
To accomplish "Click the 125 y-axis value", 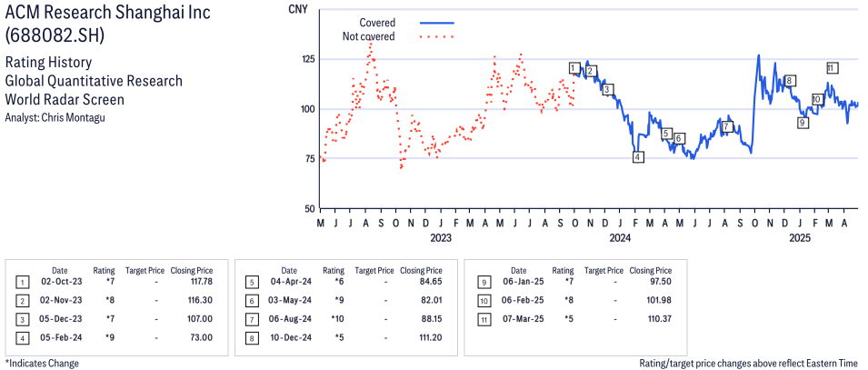I will coord(308,59).
